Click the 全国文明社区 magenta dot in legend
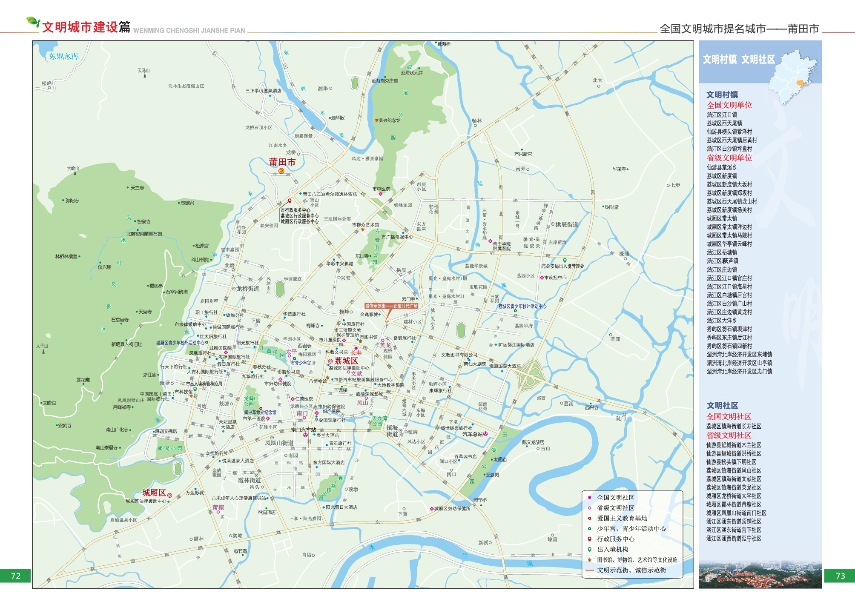The height and width of the screenshot is (616, 855). tap(590, 497)
